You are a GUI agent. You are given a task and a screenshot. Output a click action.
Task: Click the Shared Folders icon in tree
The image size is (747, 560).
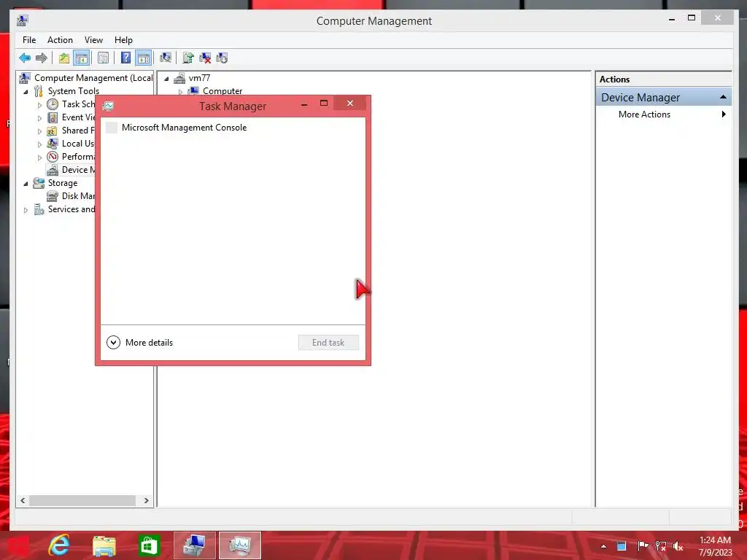click(x=53, y=131)
